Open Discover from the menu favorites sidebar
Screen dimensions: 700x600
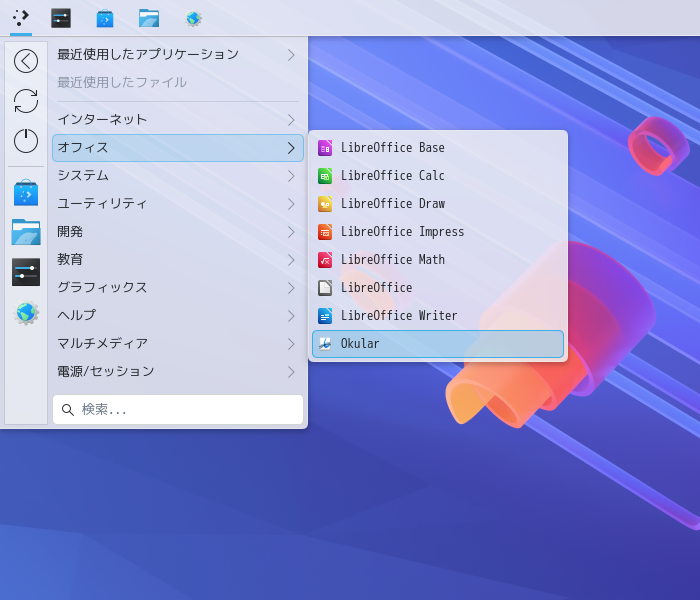point(26,192)
